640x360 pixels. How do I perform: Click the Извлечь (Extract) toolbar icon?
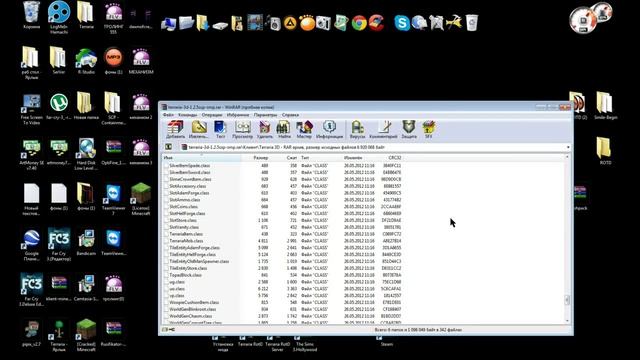[x=199, y=129]
